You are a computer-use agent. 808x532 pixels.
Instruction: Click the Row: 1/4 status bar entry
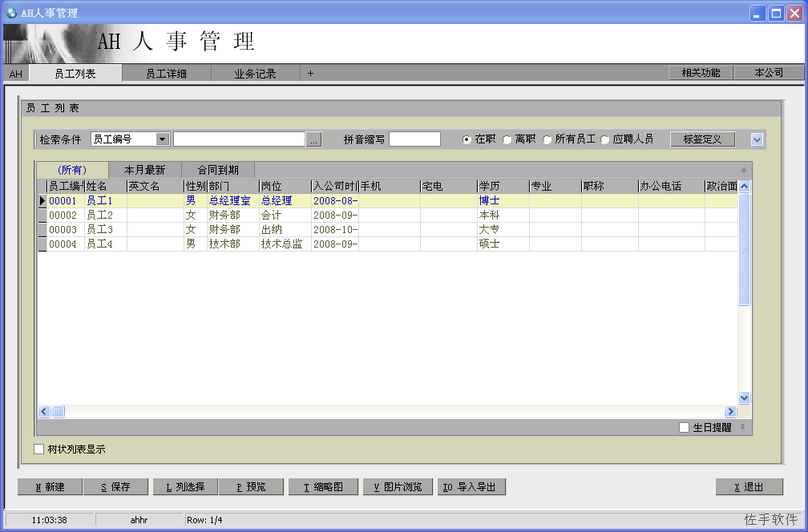204,520
